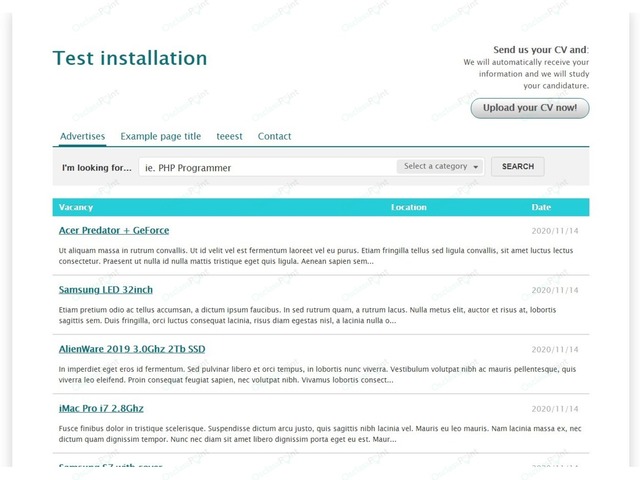Open the Contact tab

point(274,136)
